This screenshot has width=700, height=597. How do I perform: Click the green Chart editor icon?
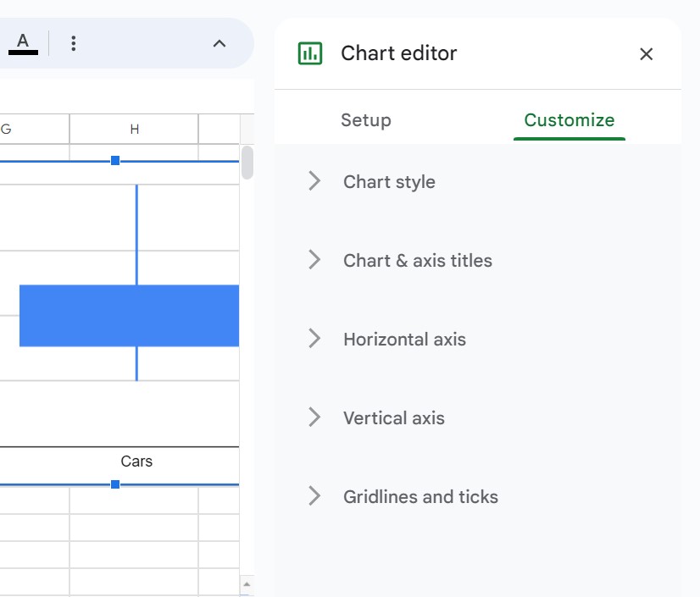pyautogui.click(x=310, y=53)
